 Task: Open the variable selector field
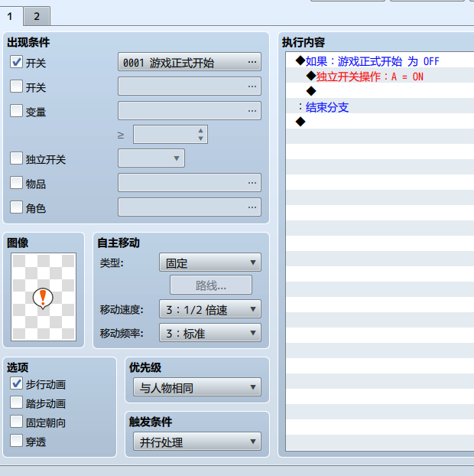click(x=190, y=111)
